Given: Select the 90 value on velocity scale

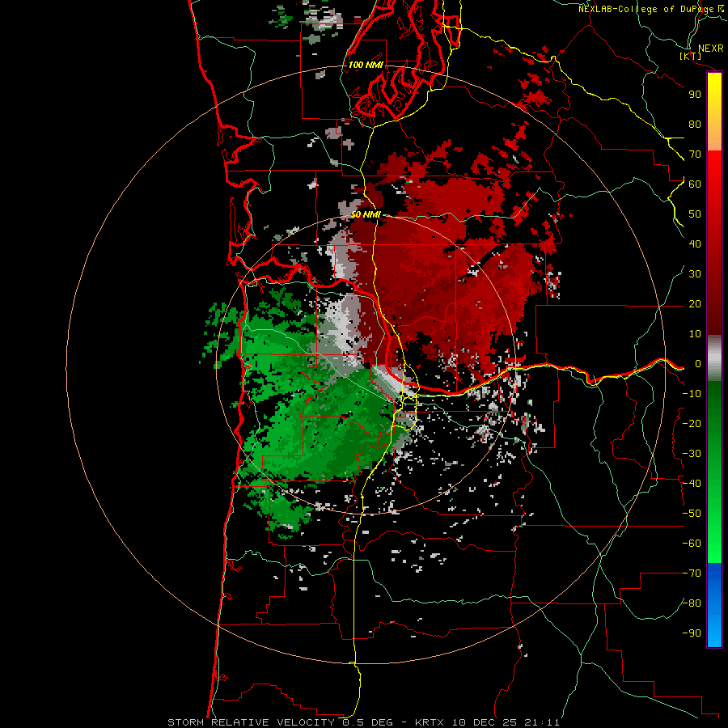Looking at the screenshot, I should pyautogui.click(x=695, y=95).
